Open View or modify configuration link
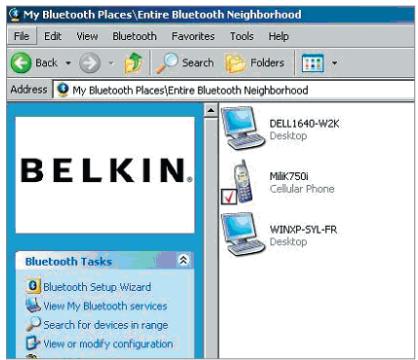Viewport: 418px width, 360px height. coord(108,344)
